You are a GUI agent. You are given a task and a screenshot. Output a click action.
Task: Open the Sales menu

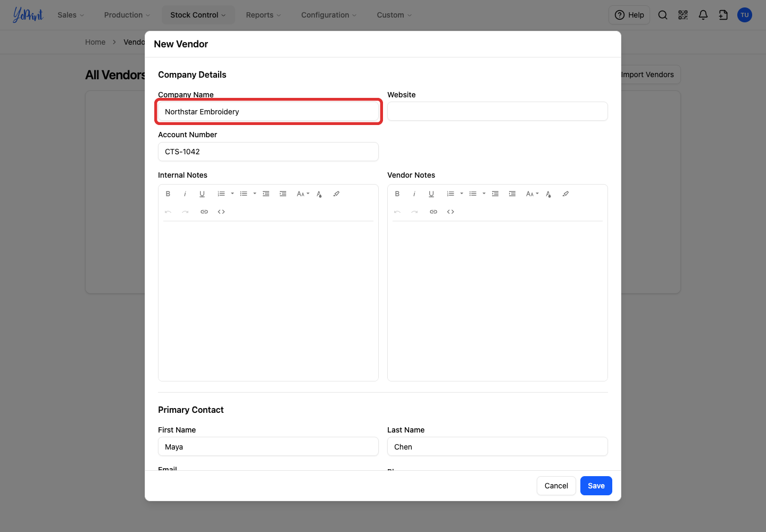(71, 15)
